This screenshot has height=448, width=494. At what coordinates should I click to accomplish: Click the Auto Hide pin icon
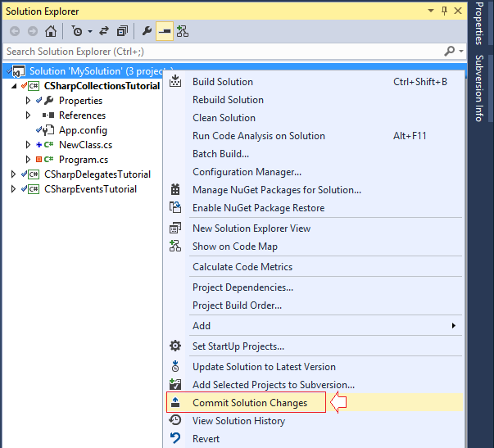coord(444,11)
